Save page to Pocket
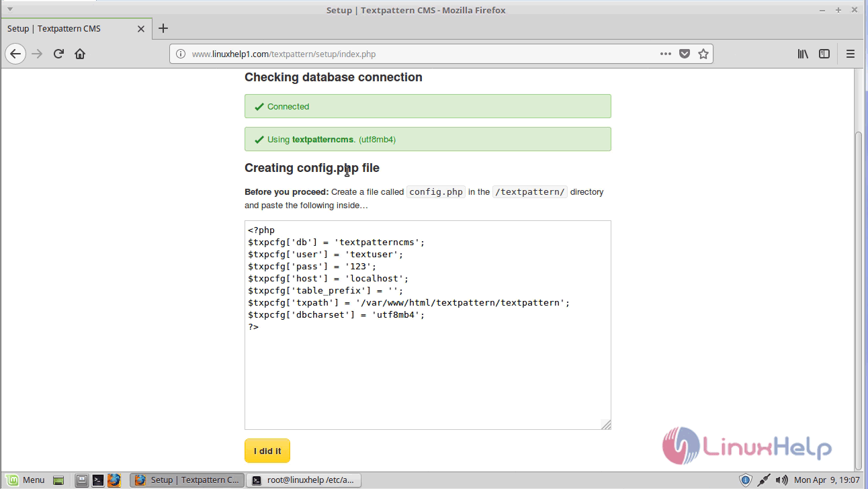The image size is (868, 489). (685, 54)
